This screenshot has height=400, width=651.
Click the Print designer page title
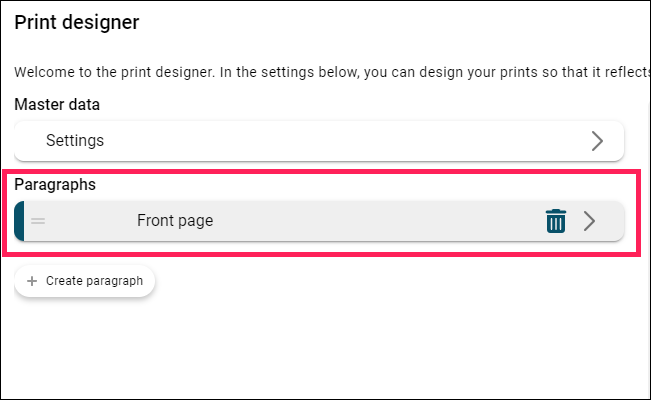(x=77, y=22)
